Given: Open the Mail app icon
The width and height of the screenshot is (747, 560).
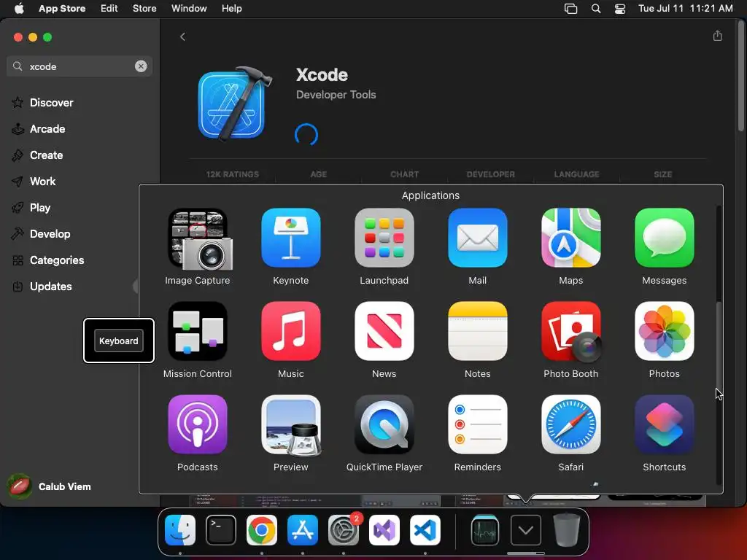Looking at the screenshot, I should coord(477,238).
